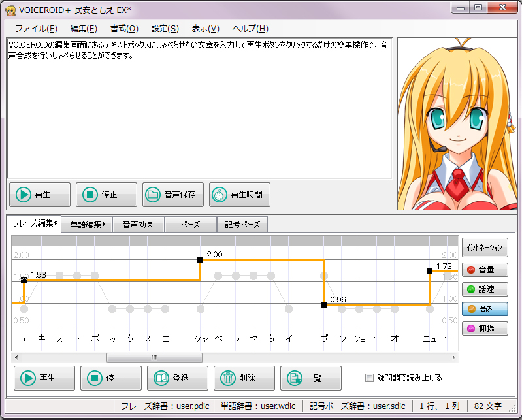Click the VOICEROID title bar app icon
The image size is (522, 420).
(x=10, y=10)
